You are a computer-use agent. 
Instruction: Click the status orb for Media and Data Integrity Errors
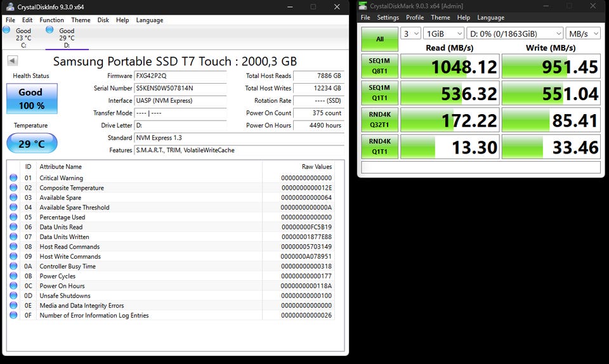13,306
